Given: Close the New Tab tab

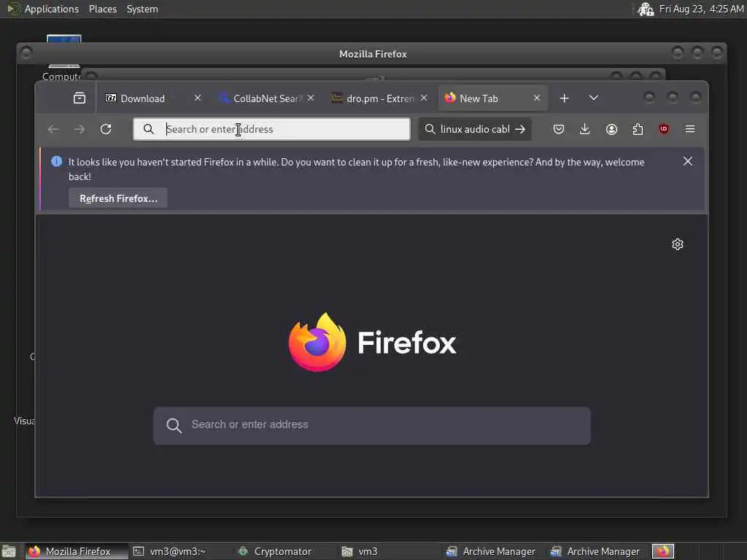Looking at the screenshot, I should coord(537,98).
